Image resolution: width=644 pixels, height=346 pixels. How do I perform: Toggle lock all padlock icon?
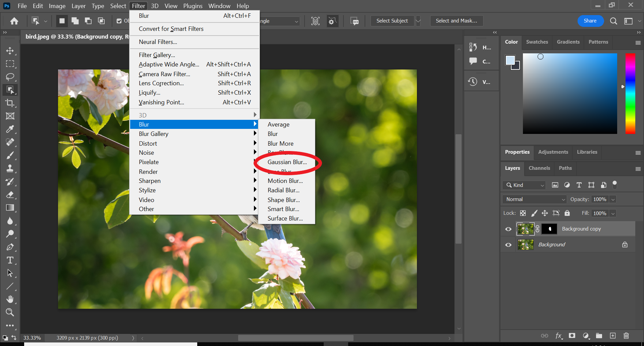(567, 213)
